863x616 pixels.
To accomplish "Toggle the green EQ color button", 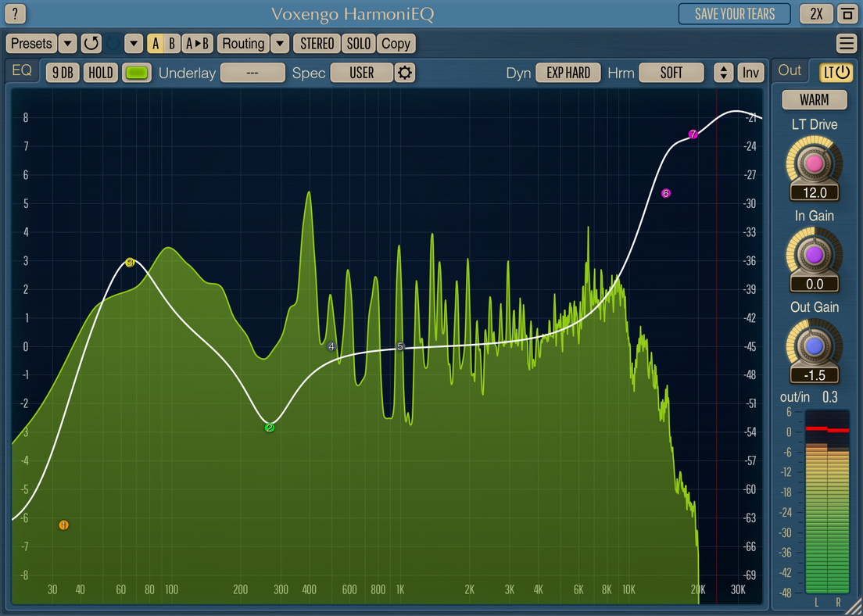I will pyautogui.click(x=137, y=73).
